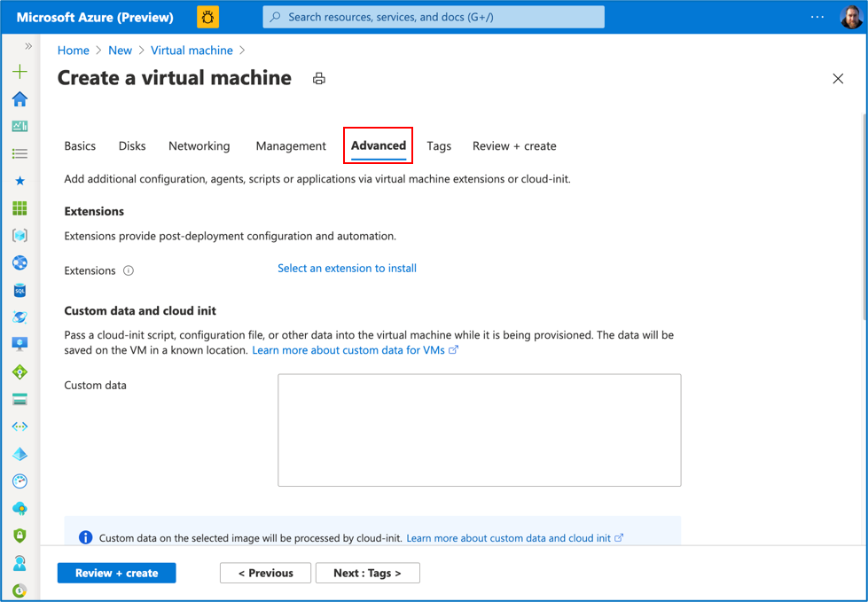
Task: Click the bold 'Extensions' section heading
Action: (x=94, y=211)
